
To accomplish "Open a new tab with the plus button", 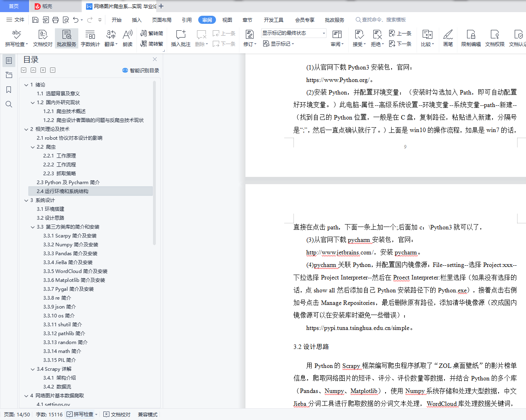I will pos(161,6).
